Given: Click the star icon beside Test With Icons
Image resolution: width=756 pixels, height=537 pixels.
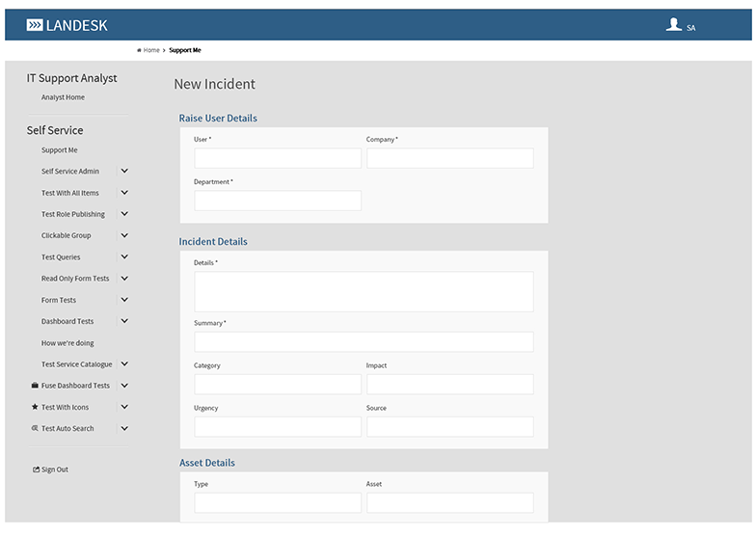Looking at the screenshot, I should pos(35,407).
